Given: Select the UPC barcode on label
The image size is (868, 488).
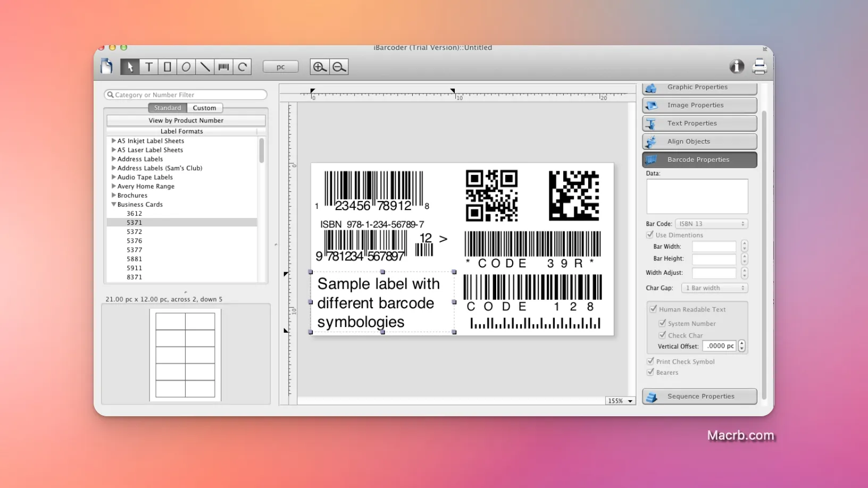Looking at the screenshot, I should pos(372,191).
